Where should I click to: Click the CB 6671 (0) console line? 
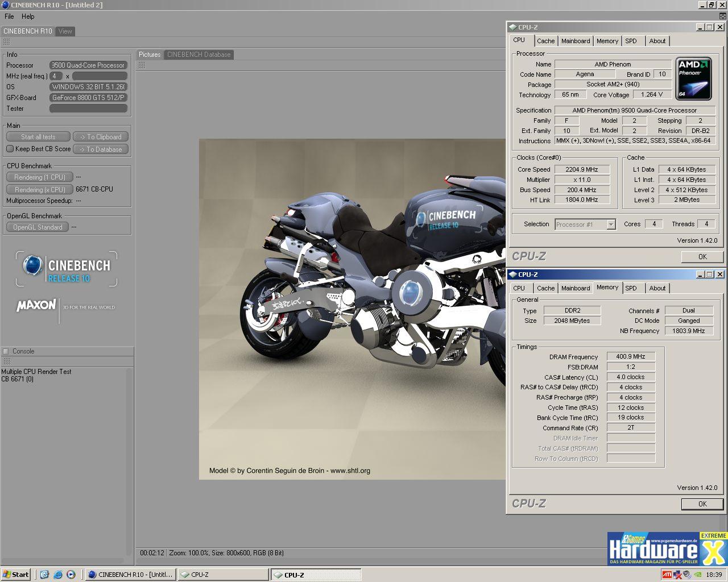point(18,379)
